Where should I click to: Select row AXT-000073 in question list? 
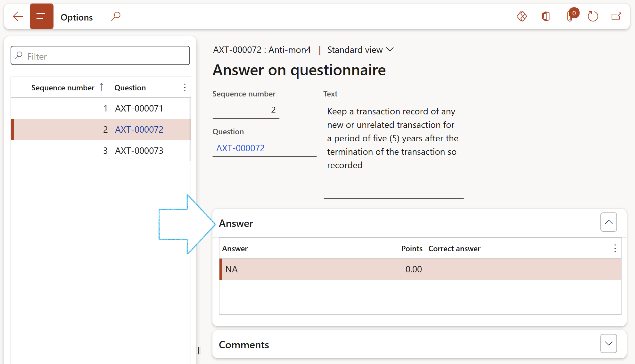(x=139, y=151)
